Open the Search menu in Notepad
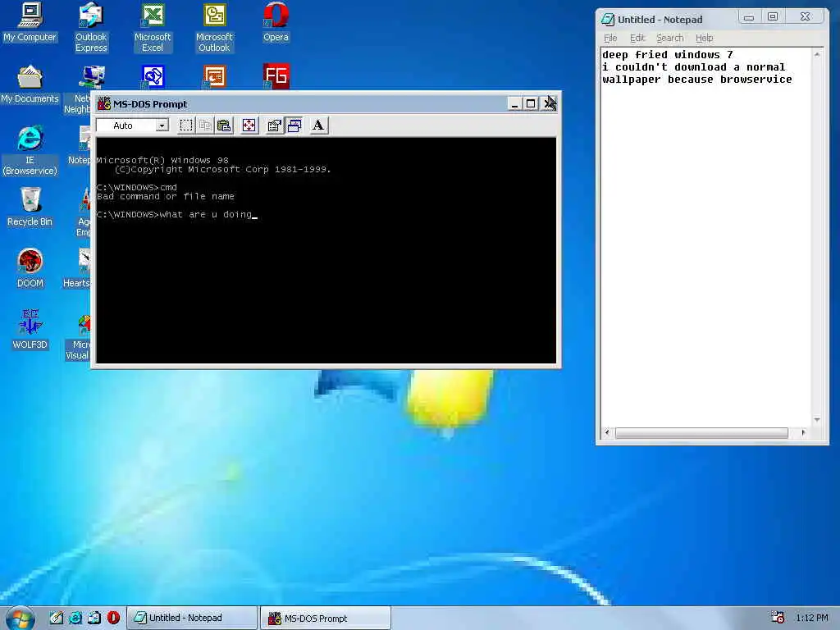Viewport: 840px width, 630px height. tap(669, 38)
